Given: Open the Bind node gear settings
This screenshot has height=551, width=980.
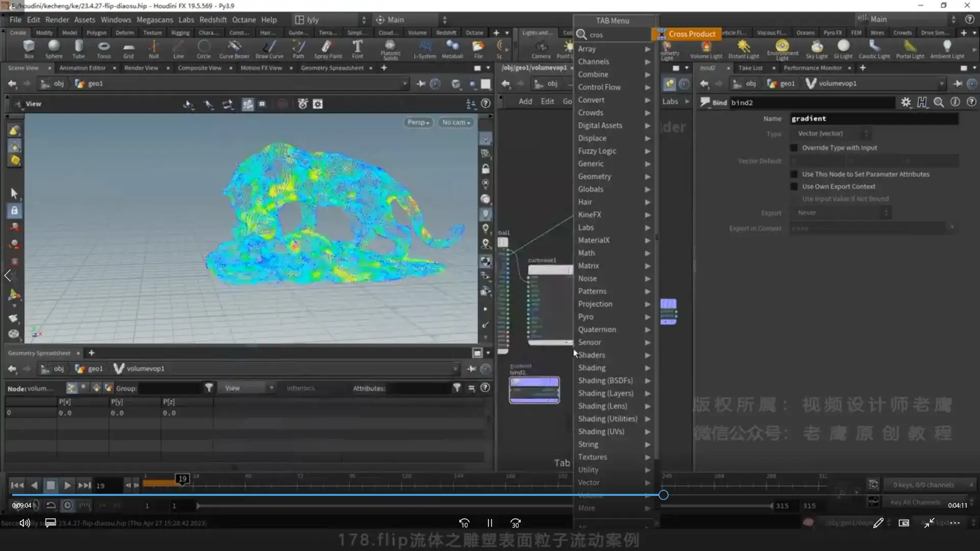Looking at the screenshot, I should (x=905, y=103).
